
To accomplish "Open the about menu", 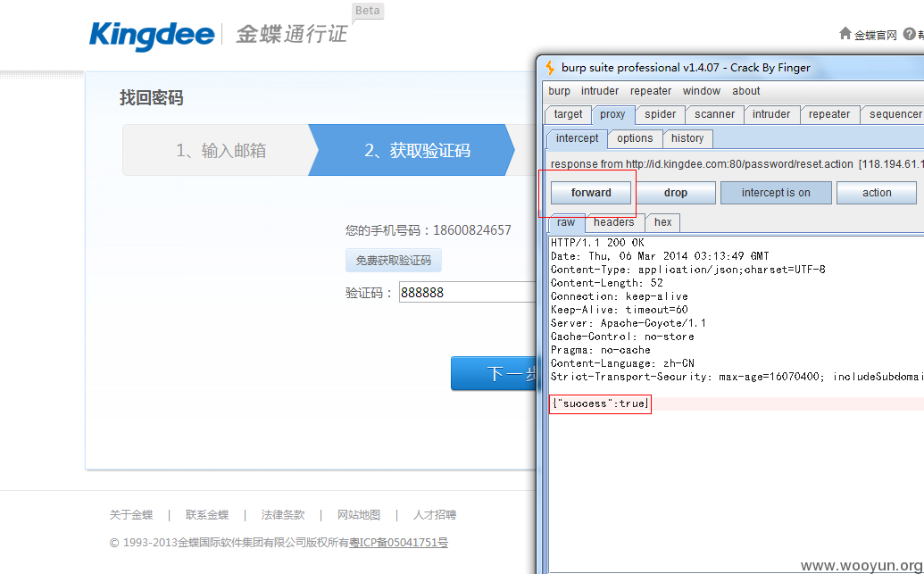I will pyautogui.click(x=746, y=91).
